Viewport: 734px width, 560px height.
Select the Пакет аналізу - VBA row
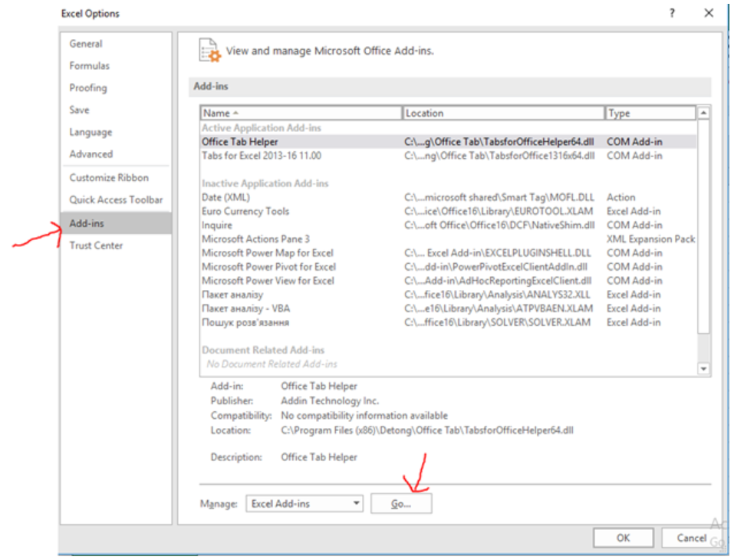(448, 308)
